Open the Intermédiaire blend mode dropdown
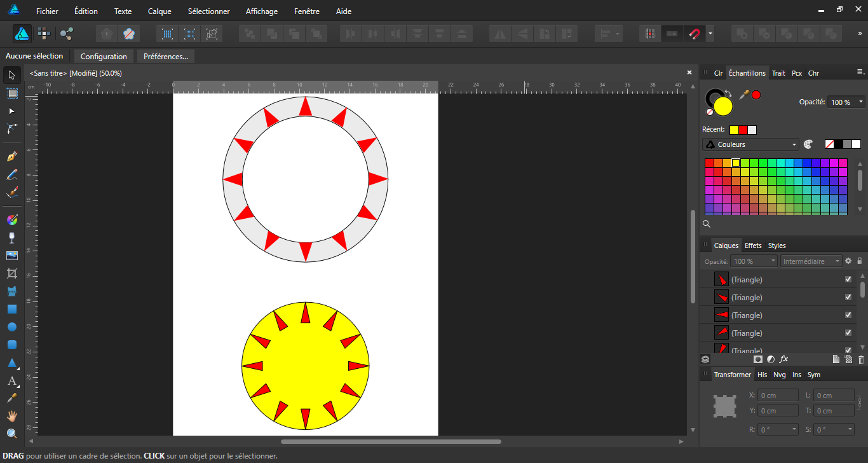Screen dimensions: 868x463 tap(811, 261)
